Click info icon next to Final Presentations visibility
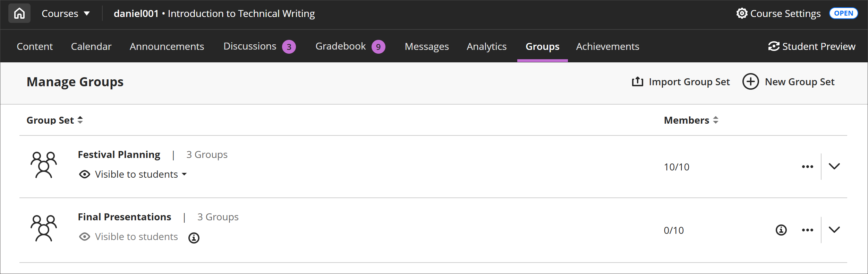The height and width of the screenshot is (274, 868). pos(194,238)
